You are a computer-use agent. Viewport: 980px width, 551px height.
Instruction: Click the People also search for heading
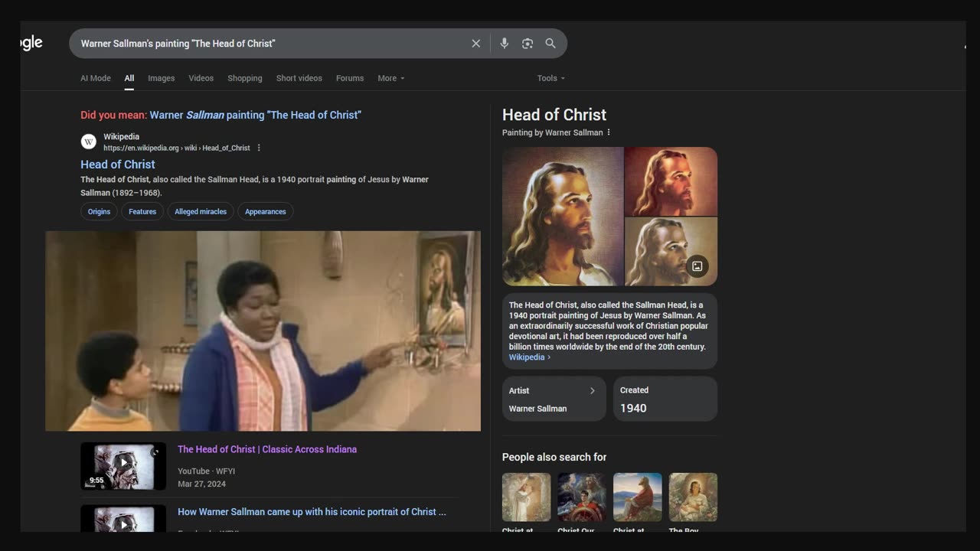(554, 457)
